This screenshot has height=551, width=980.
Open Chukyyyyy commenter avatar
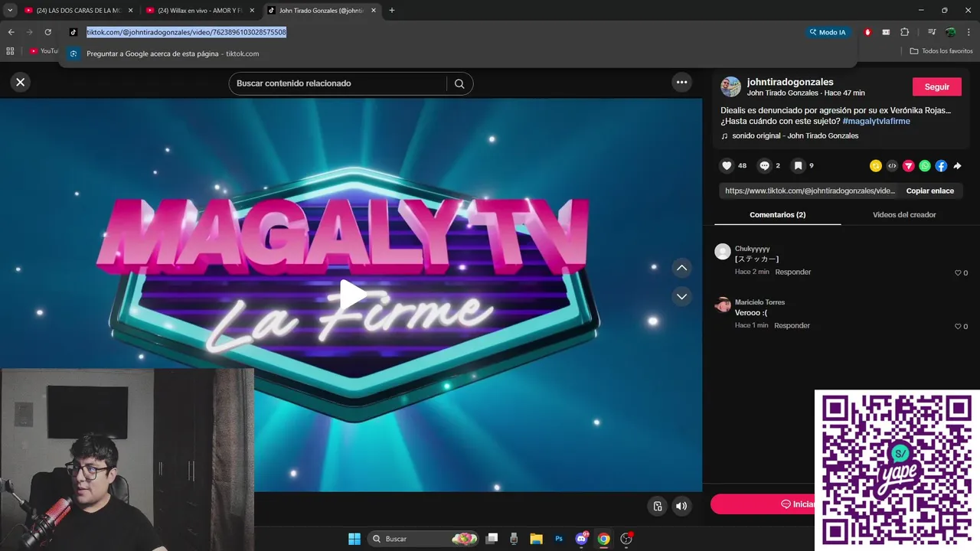(x=723, y=252)
